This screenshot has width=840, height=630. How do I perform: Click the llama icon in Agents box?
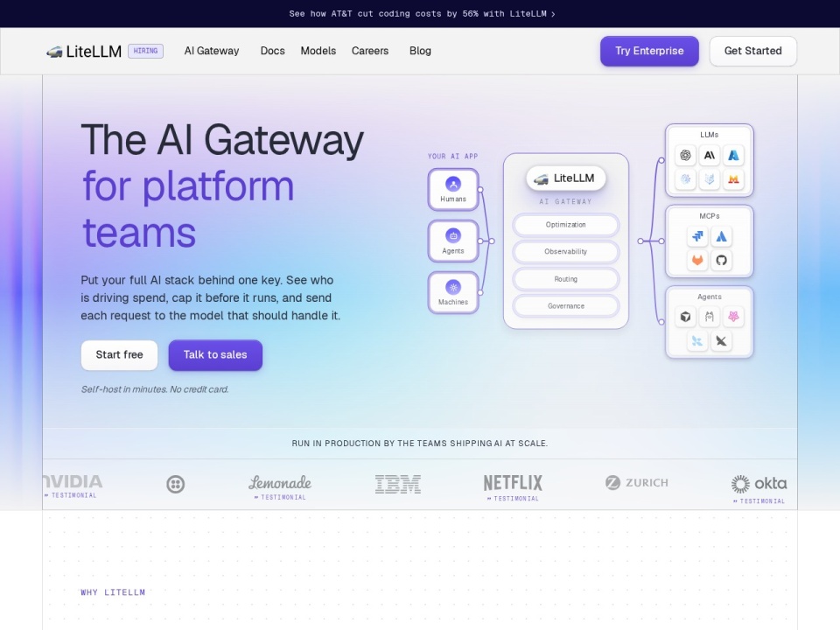pyautogui.click(x=710, y=317)
